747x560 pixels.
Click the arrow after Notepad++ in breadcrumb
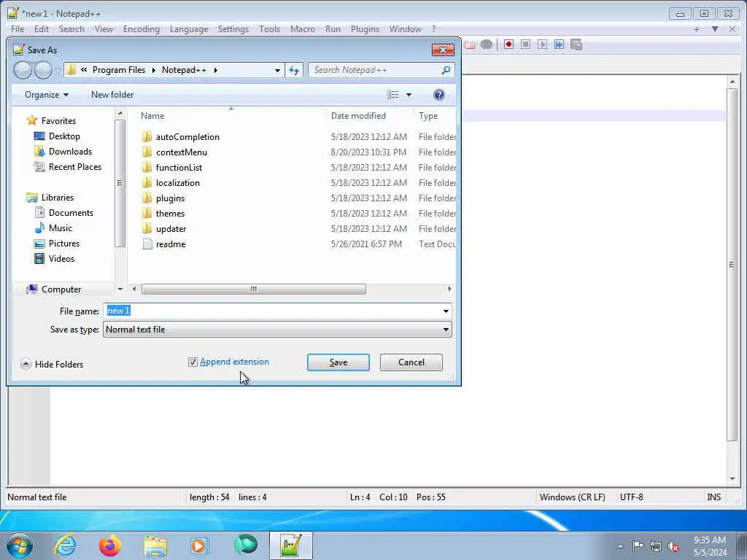[216, 70]
